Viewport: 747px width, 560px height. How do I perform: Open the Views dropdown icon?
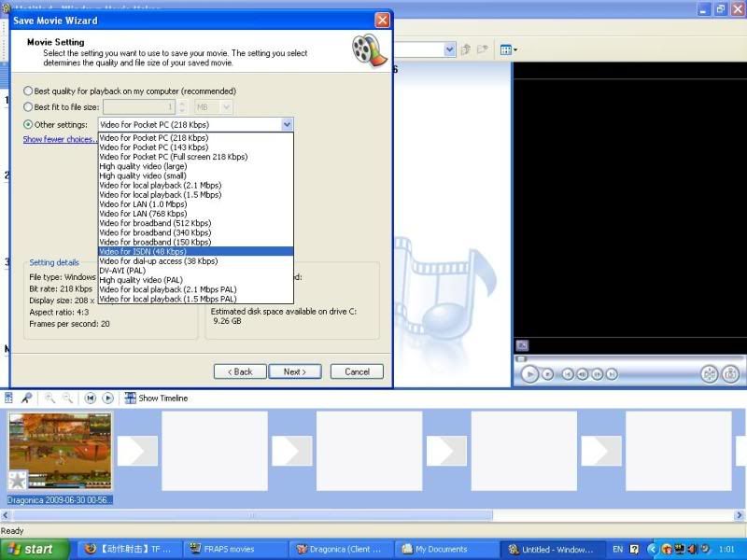tap(508, 49)
